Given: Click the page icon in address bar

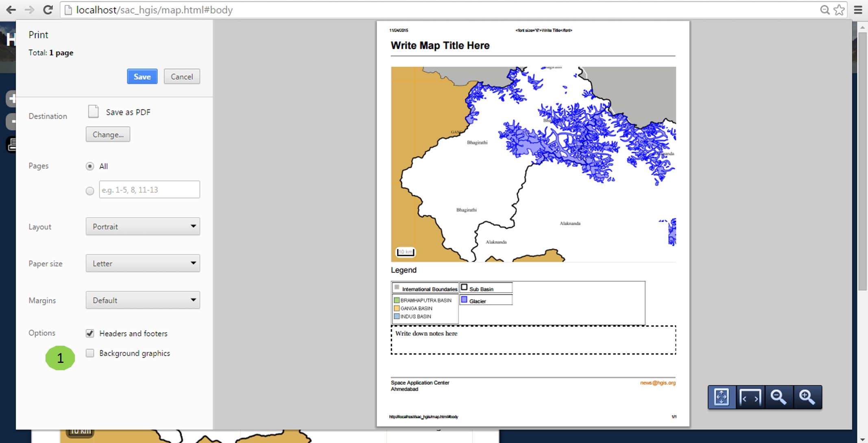Looking at the screenshot, I should tap(68, 10).
